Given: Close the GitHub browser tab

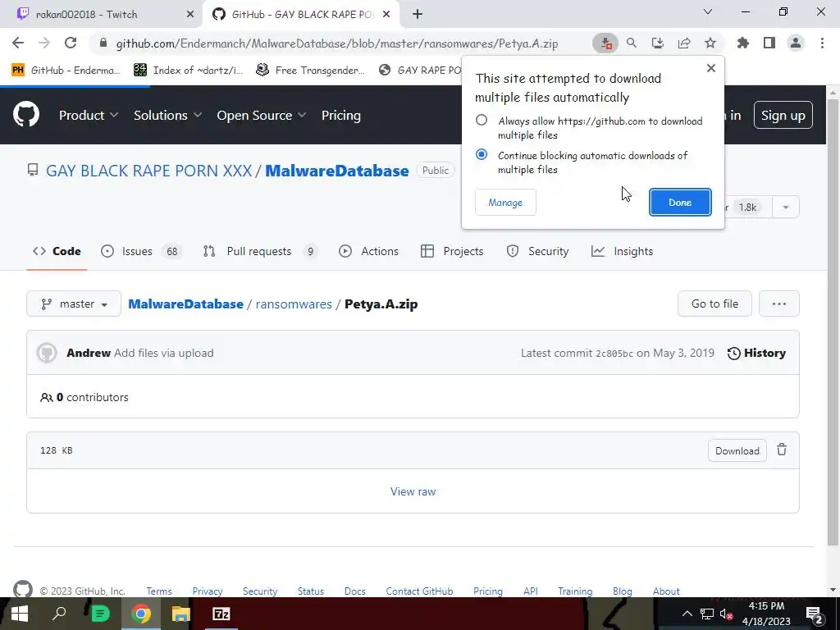Looking at the screenshot, I should click(386, 15).
